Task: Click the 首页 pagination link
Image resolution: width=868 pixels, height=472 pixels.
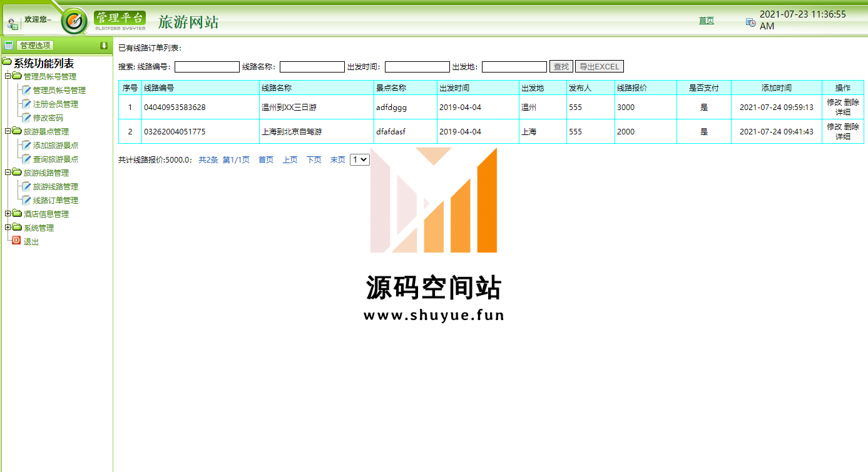Action: click(x=266, y=160)
